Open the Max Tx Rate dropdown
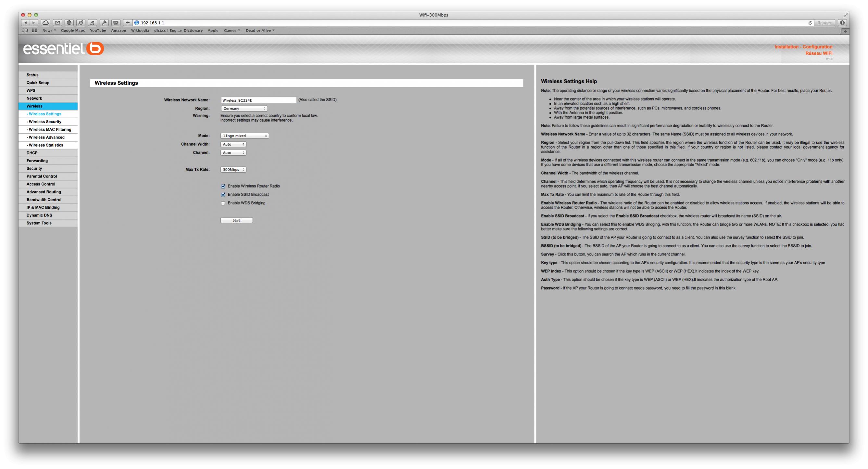868x469 pixels. (233, 170)
